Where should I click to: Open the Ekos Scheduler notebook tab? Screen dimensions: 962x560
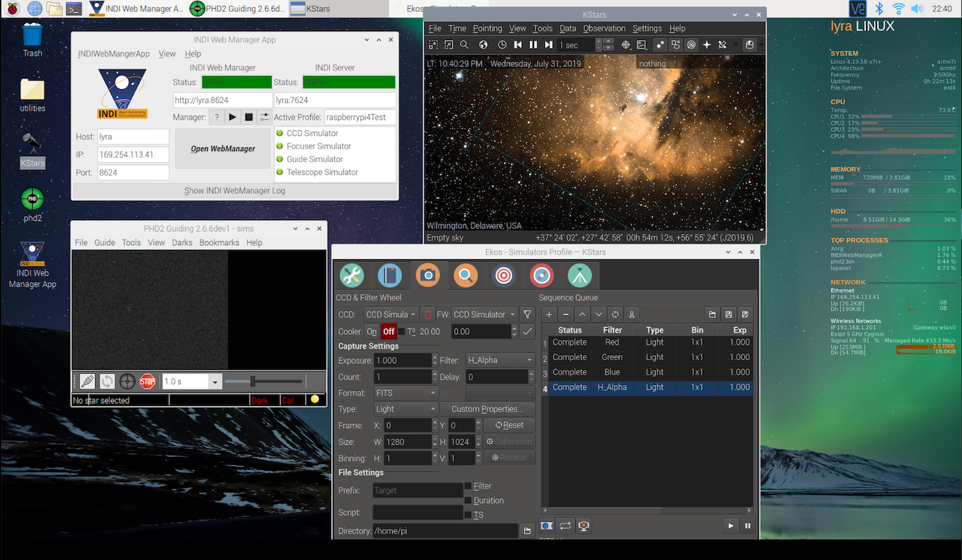tap(389, 275)
